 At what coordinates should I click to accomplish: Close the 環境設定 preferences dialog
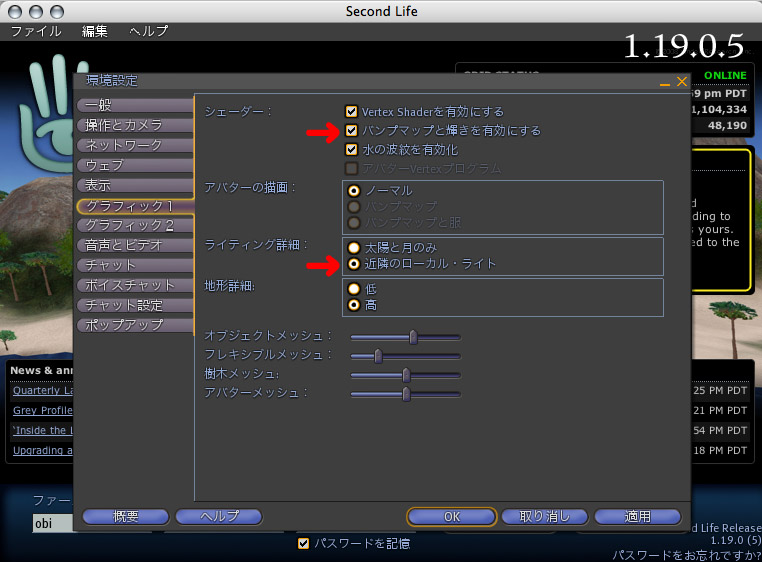(x=682, y=81)
